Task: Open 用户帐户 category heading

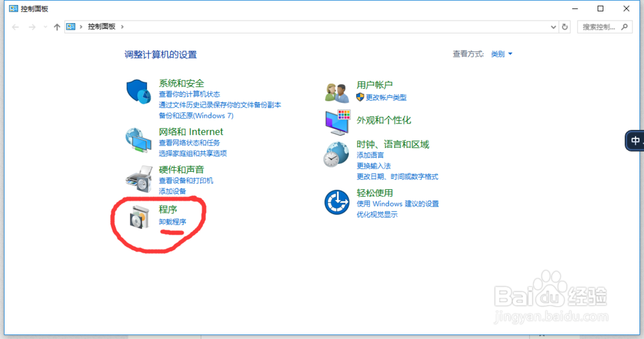Action: [x=375, y=85]
